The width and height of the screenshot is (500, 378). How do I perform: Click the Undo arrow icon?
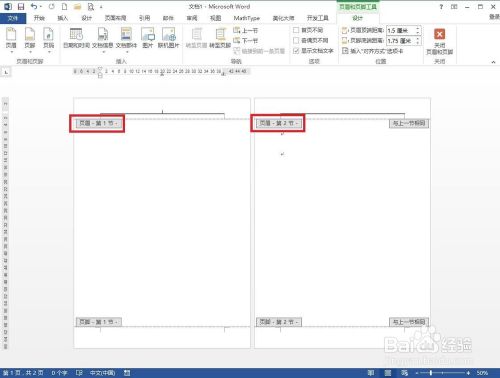point(34,6)
